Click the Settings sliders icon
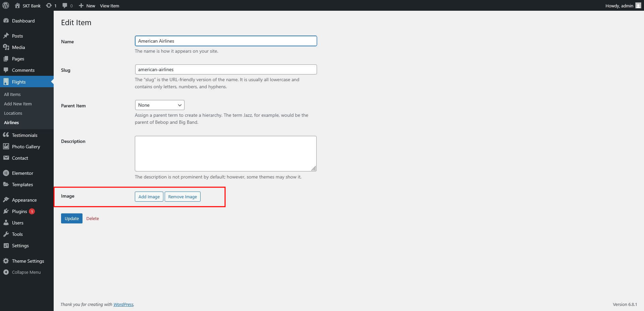Viewport: 644px width, 311px height. [x=6, y=246]
